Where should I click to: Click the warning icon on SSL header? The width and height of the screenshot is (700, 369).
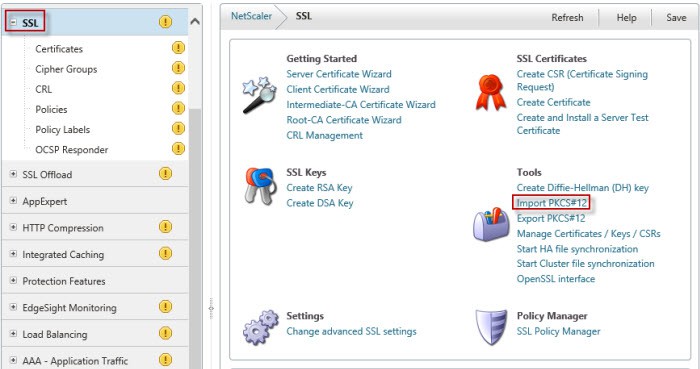click(x=165, y=21)
